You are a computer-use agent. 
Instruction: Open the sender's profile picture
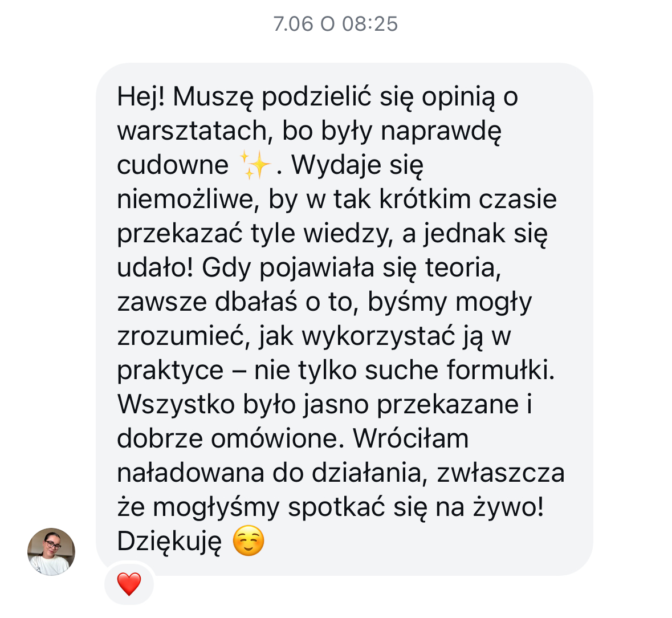[51, 551]
